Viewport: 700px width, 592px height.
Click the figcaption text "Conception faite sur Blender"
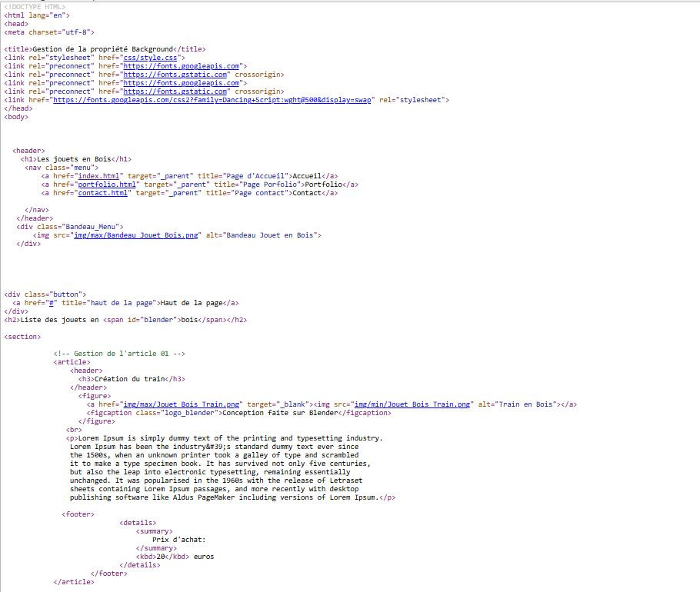point(280,413)
